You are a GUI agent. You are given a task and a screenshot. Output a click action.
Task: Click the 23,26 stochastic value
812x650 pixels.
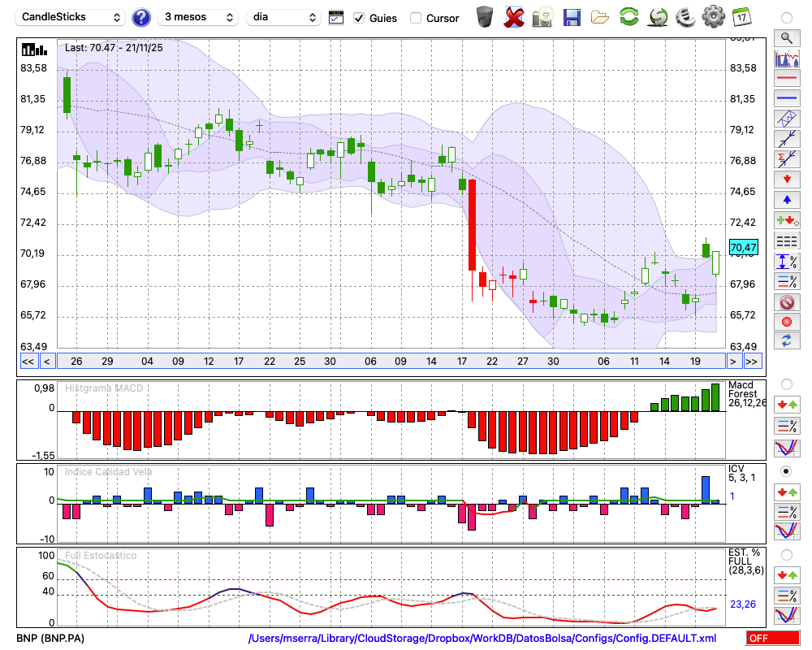(743, 604)
